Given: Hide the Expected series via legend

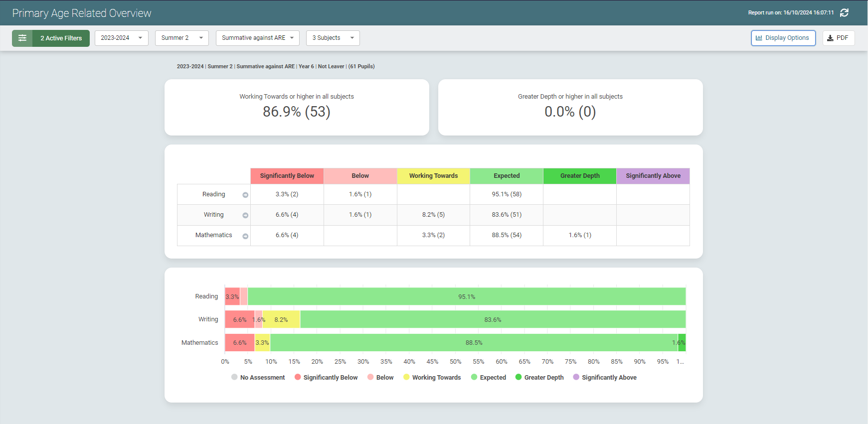Looking at the screenshot, I should point(488,378).
